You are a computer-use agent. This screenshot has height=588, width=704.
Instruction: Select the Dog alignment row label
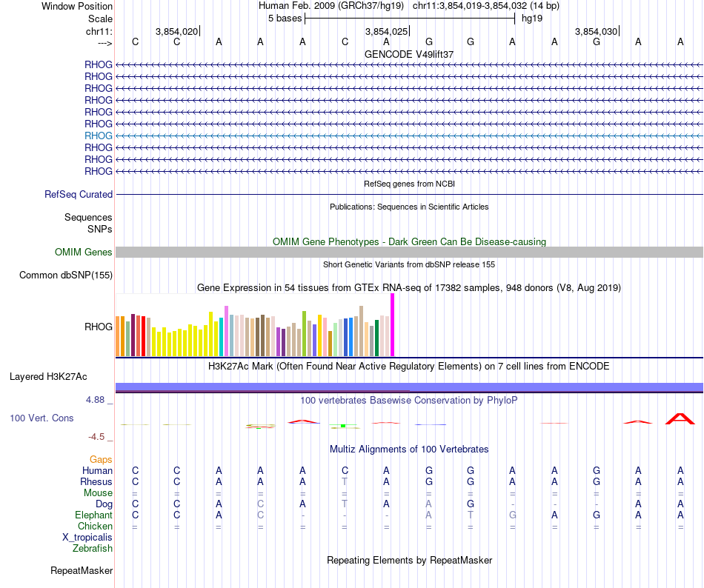tap(104, 504)
